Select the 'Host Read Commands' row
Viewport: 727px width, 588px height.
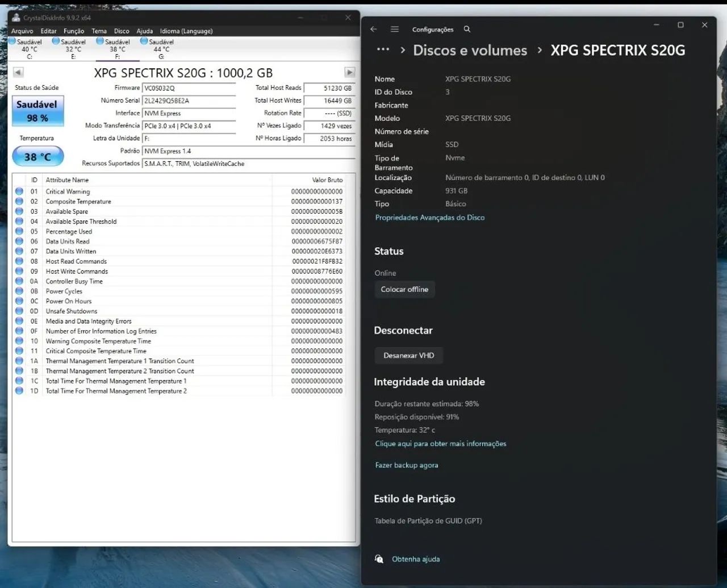[x=179, y=261]
